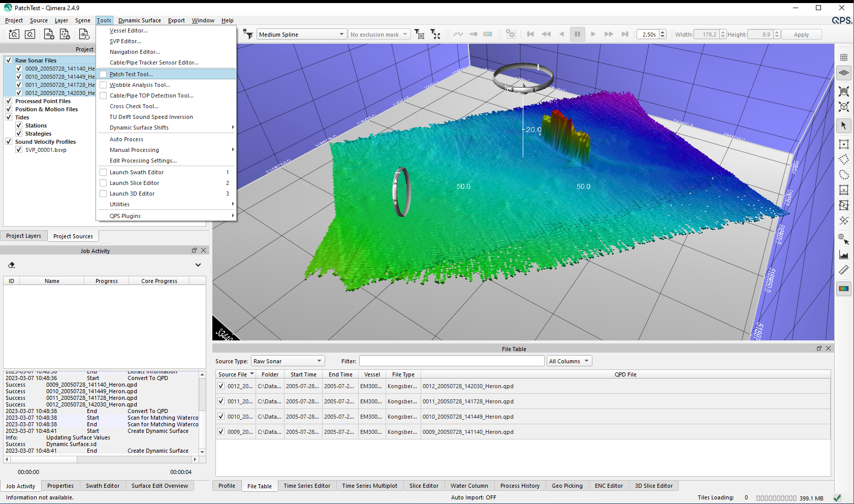Switch to the Swath Editor tab
This screenshot has width=854, height=504.
103,486
